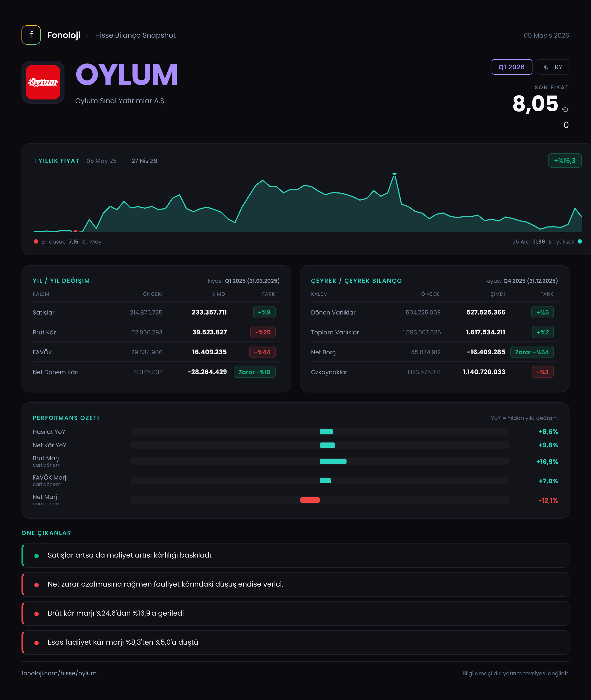This screenshot has height=700, width=591.
Task: Click the Net Dönem Kârı value -28.264.429
Action: pos(207,372)
